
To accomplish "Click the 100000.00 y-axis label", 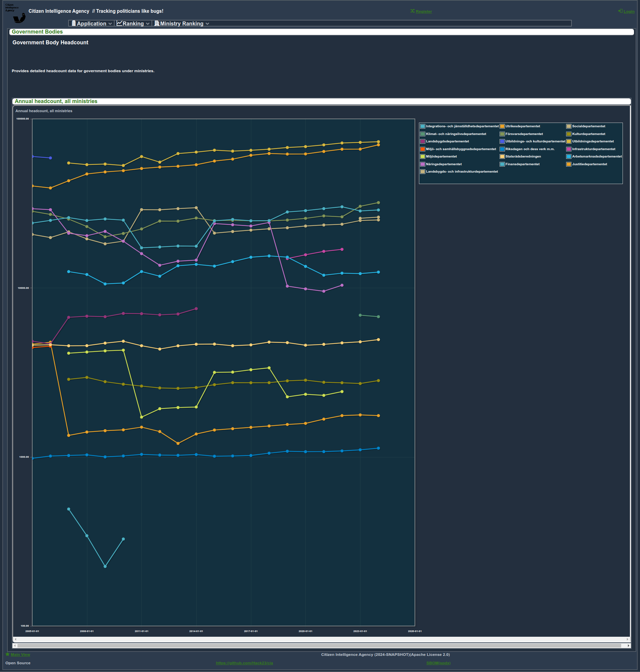I will click(x=23, y=119).
